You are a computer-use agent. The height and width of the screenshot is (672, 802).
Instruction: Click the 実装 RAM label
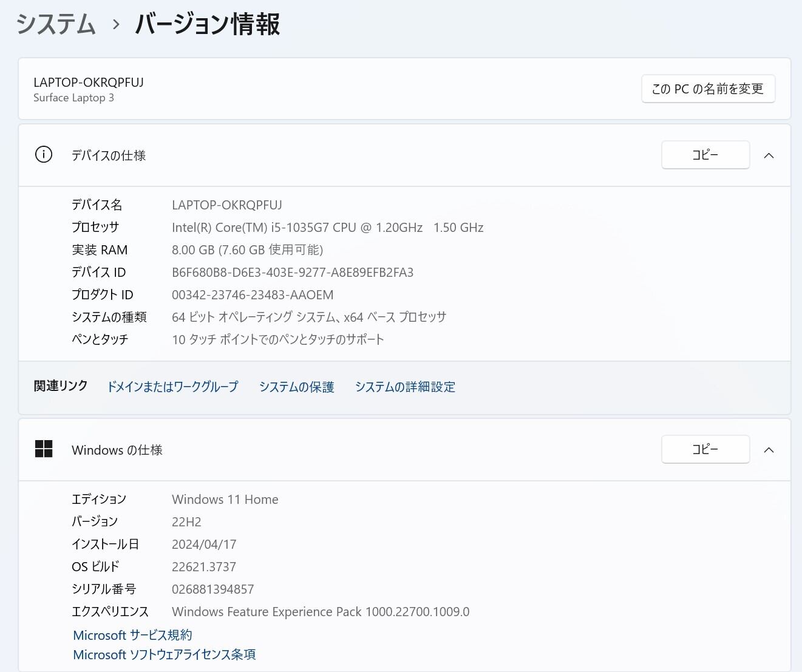[100, 250]
